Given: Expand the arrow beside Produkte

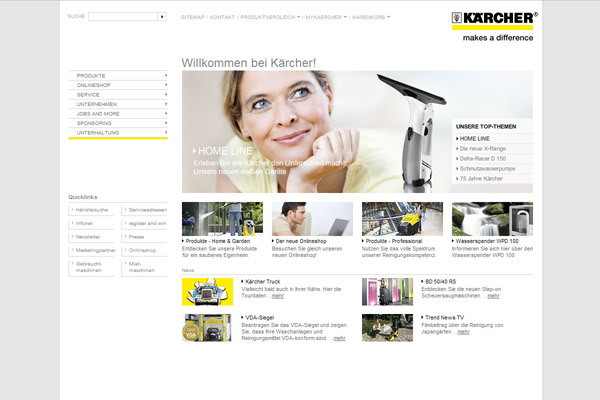Looking at the screenshot, I should (166, 75).
